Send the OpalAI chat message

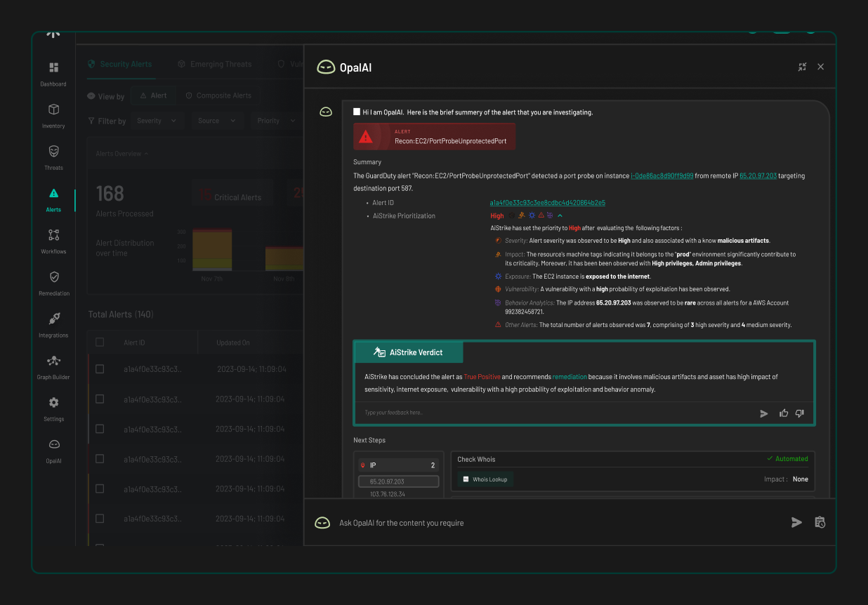click(x=796, y=522)
